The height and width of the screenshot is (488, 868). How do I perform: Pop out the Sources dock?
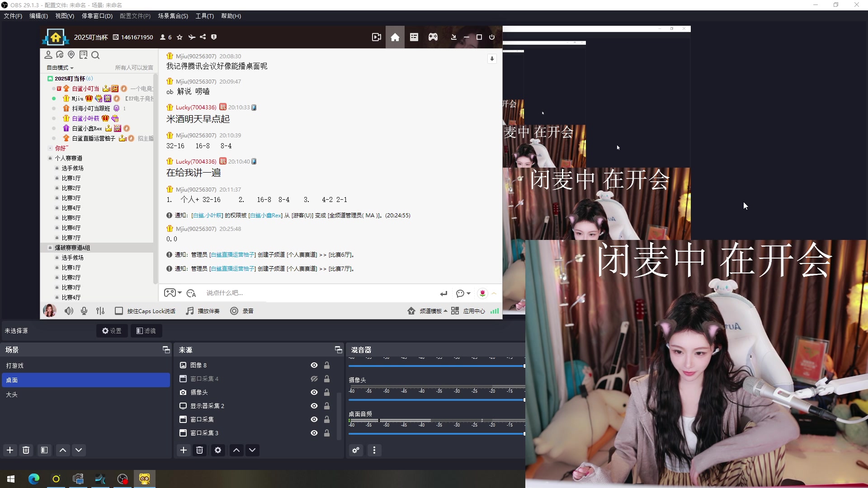coord(338,350)
